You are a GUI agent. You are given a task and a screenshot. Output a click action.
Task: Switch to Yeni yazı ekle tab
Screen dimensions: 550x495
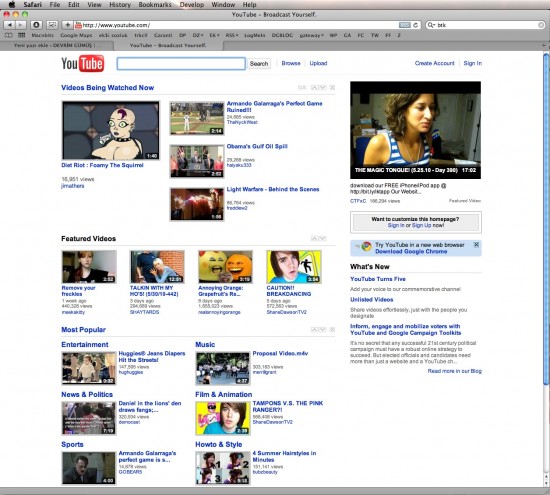(57, 46)
